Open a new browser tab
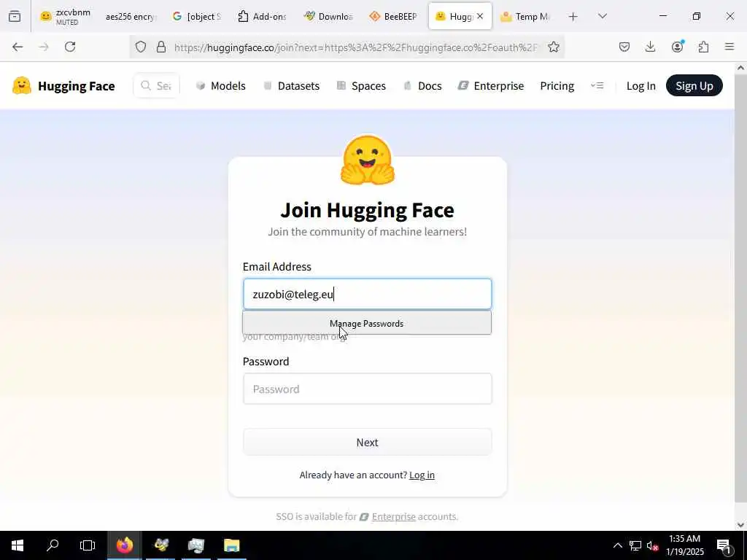 pos(573,17)
